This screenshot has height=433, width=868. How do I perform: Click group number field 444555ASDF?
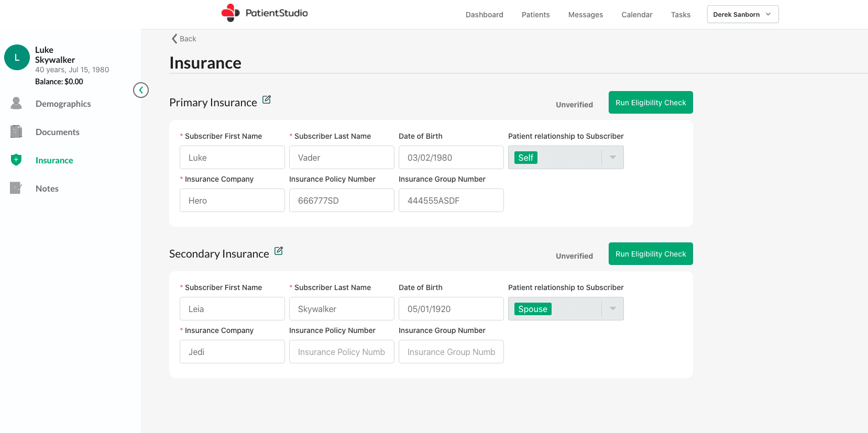coord(451,201)
